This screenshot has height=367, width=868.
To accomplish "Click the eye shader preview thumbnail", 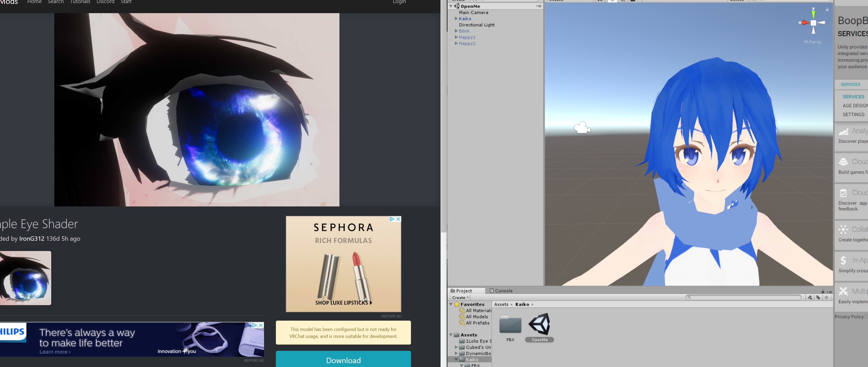I will click(x=26, y=278).
